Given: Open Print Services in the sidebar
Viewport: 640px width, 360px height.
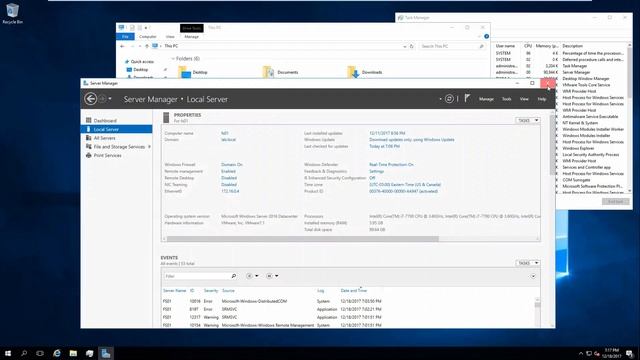Looking at the screenshot, I should (107, 156).
